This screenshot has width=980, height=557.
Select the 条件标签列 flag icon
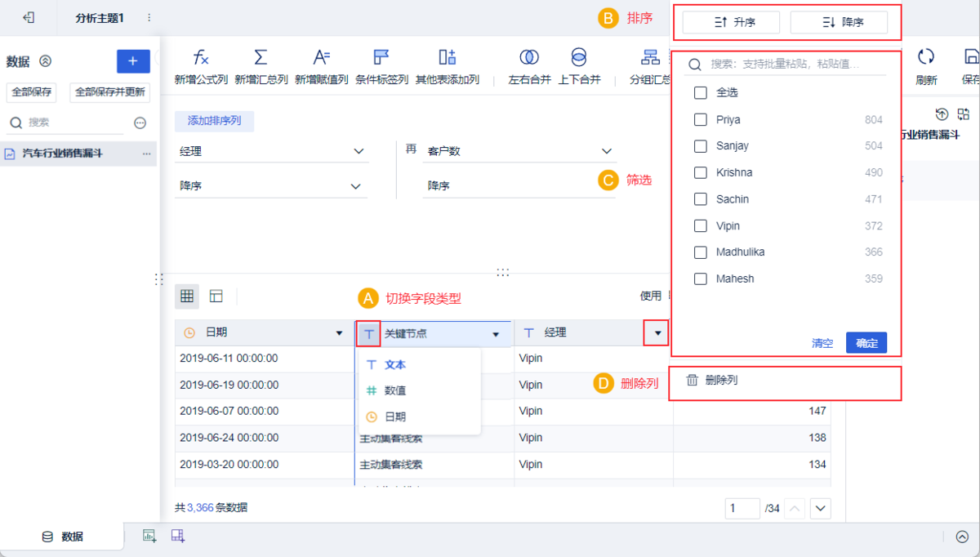click(x=381, y=57)
